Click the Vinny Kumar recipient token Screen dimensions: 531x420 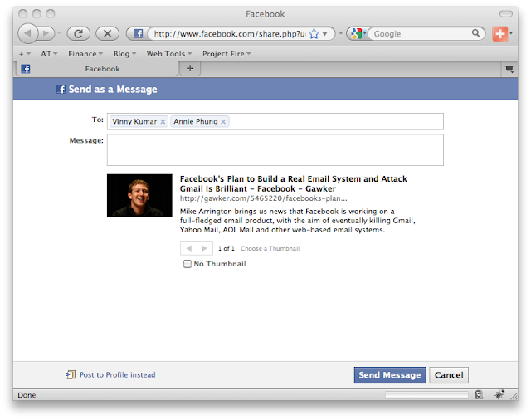pyautogui.click(x=139, y=121)
